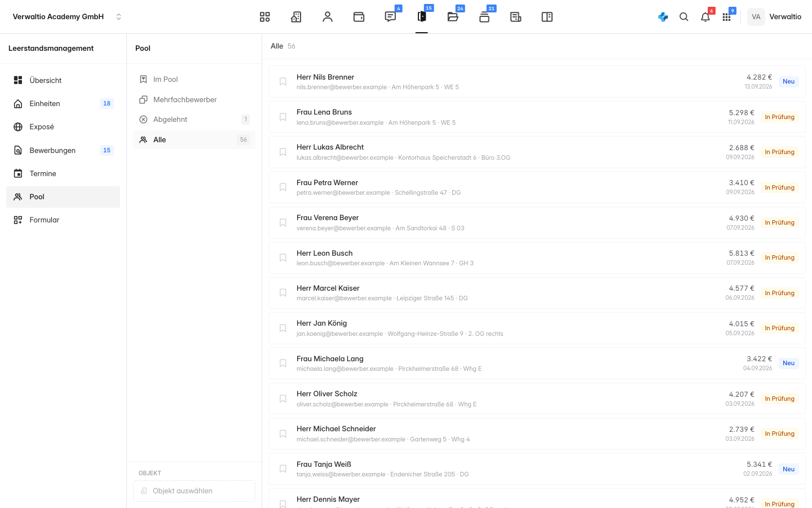This screenshot has width=812, height=508.
Task: Open Bewerbungen in the sidebar
Action: click(x=63, y=150)
